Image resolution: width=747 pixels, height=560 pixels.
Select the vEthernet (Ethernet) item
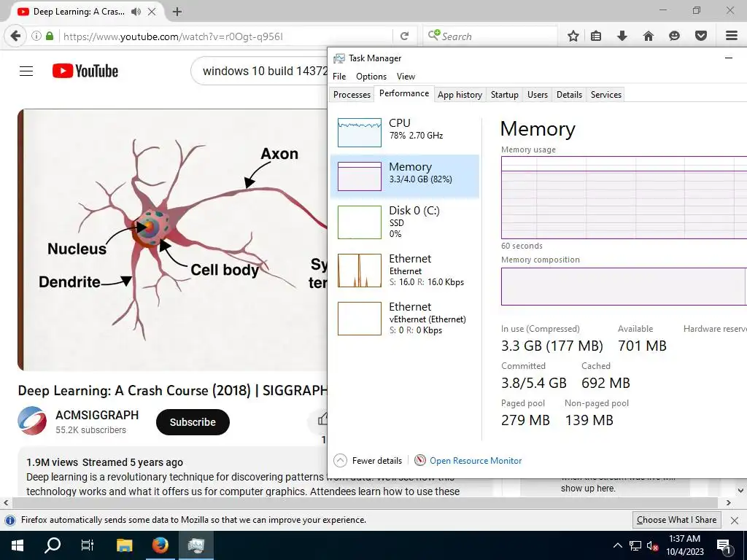pos(404,319)
